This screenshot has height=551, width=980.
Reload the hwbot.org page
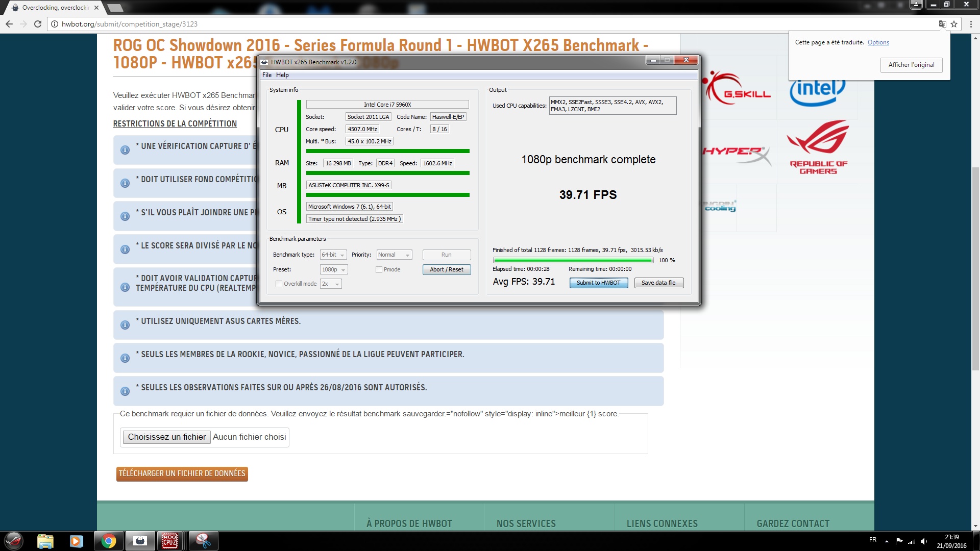coord(38,24)
